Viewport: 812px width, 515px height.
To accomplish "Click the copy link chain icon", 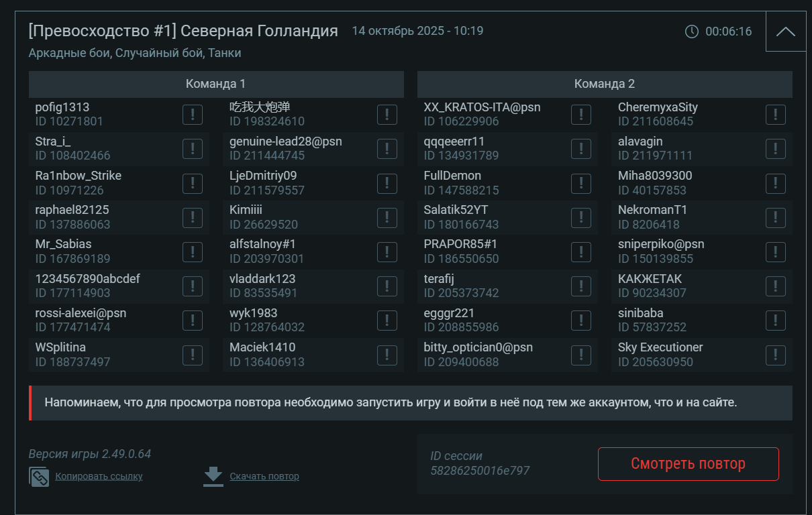I will (x=39, y=477).
